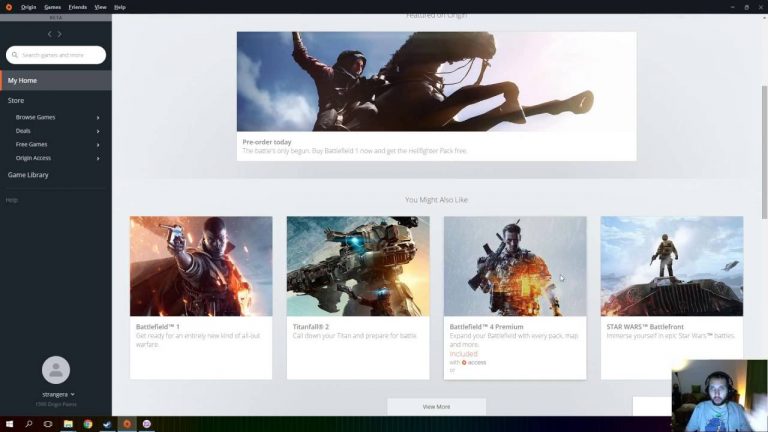Go back with the left navigation arrow
This screenshot has height=432, width=768.
click(49, 34)
